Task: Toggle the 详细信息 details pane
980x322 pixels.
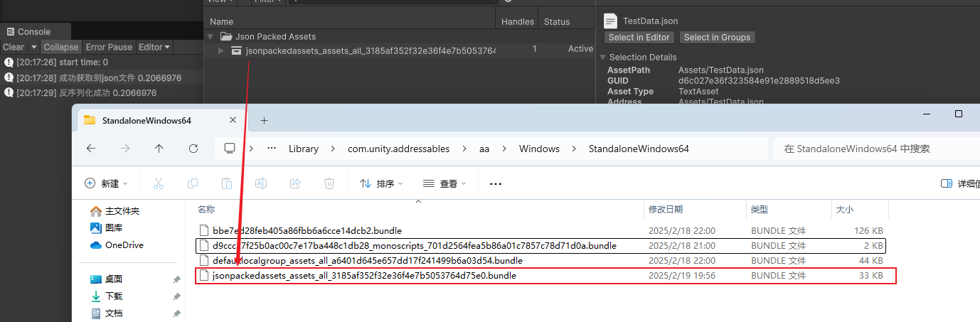Action: tap(959, 183)
